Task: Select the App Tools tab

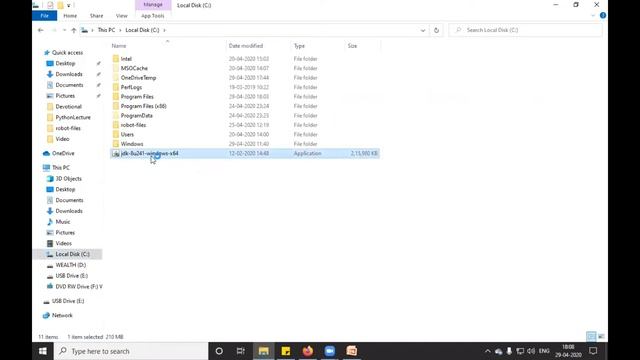Action: (153, 16)
